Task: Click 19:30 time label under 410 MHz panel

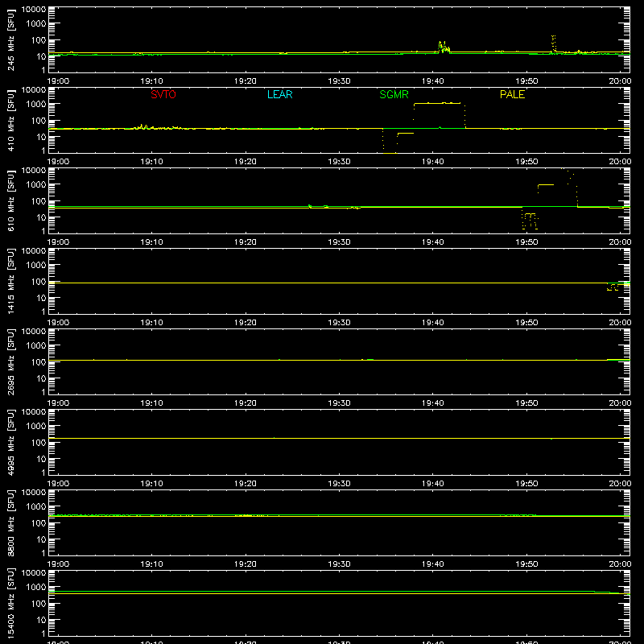Action: [339, 162]
